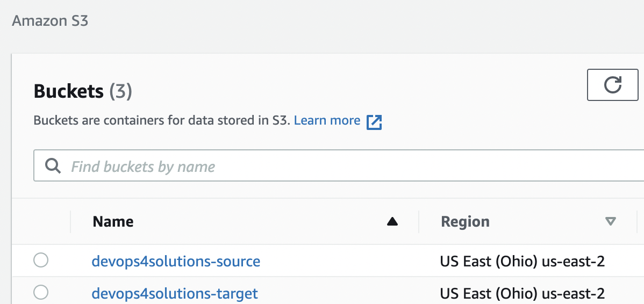Click the description text about S3 containers
This screenshot has width=644, height=304.
(x=161, y=120)
